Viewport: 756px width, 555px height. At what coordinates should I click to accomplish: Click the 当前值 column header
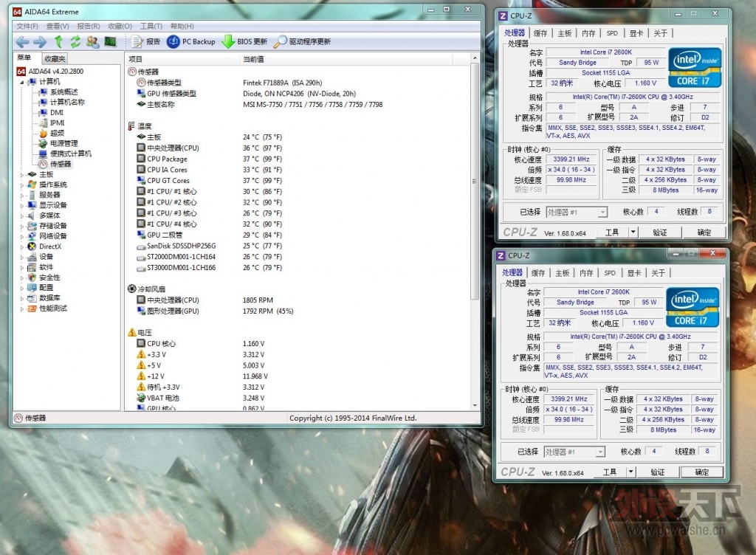pos(346,59)
